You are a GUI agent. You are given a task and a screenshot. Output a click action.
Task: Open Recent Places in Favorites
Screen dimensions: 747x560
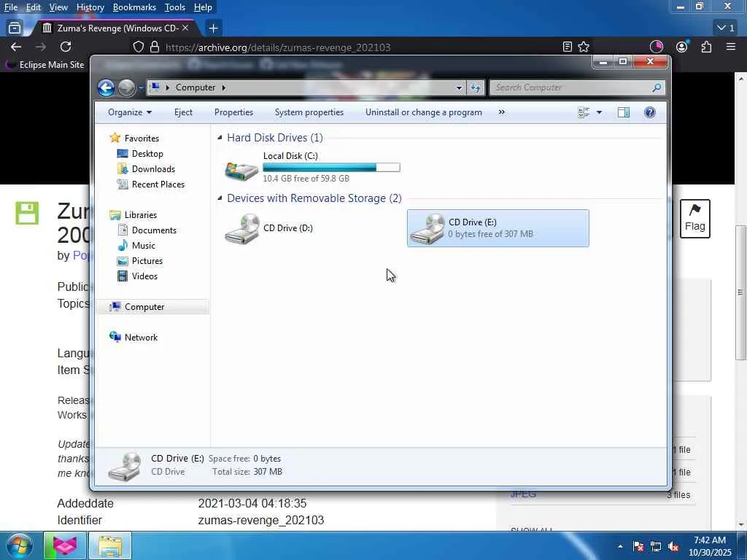158,184
